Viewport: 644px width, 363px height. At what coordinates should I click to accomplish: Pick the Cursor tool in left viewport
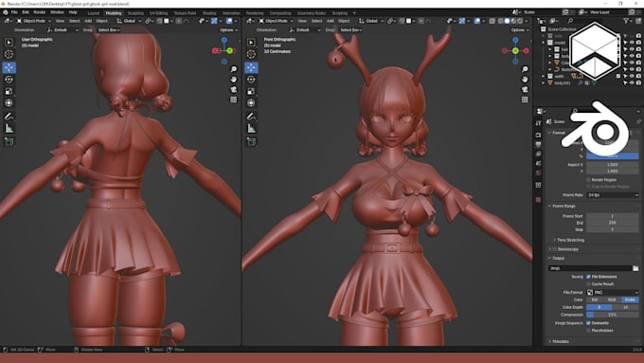click(9, 54)
